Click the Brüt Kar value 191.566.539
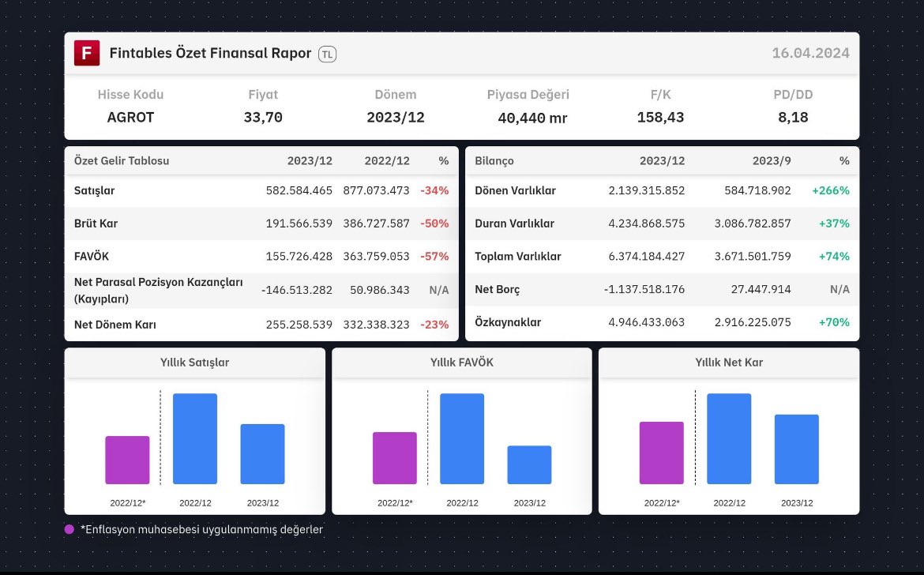Image resolution: width=924 pixels, height=575 pixels. pyautogui.click(x=299, y=224)
